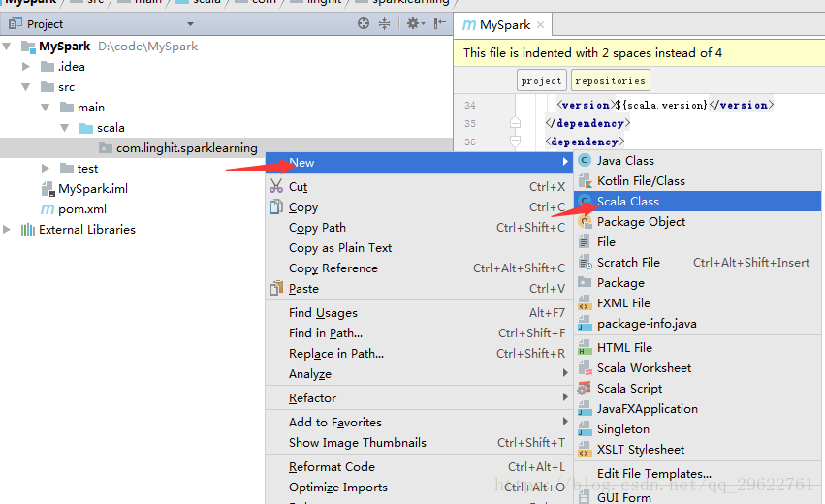Select Find Usages in context menu
Screen dimensions: 825x504
click(x=419, y=312)
